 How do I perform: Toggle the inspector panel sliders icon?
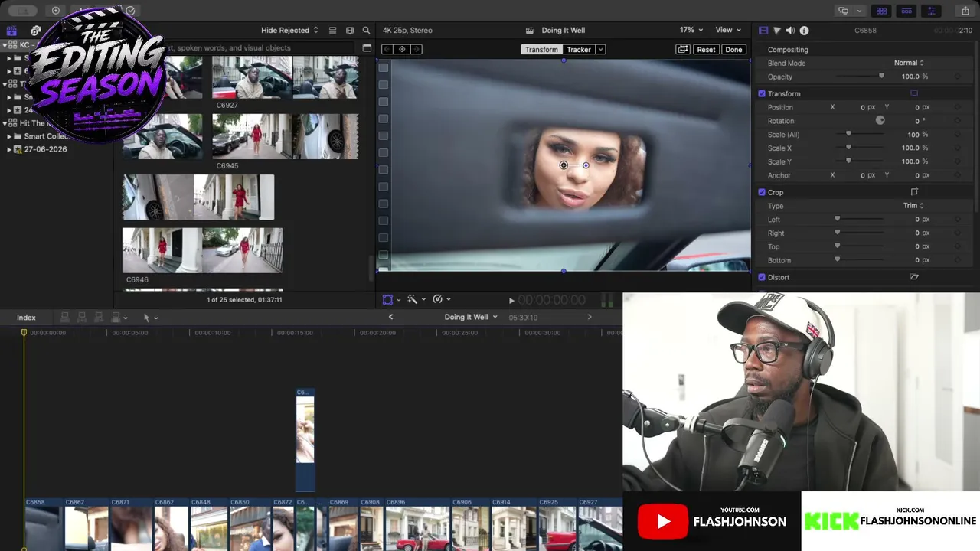(x=931, y=11)
